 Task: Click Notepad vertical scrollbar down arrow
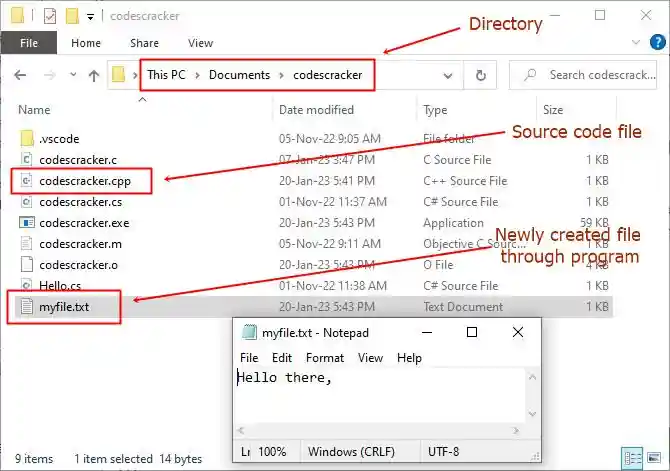click(x=532, y=413)
